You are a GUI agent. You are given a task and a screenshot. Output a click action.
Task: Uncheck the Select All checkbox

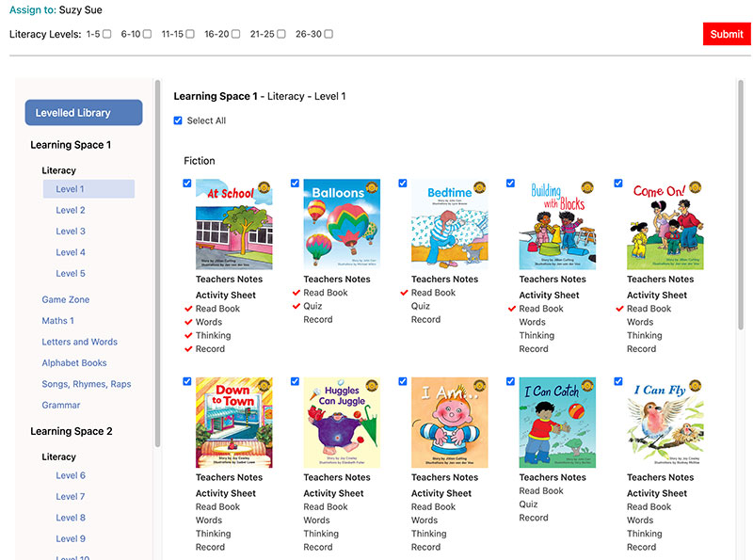178,120
